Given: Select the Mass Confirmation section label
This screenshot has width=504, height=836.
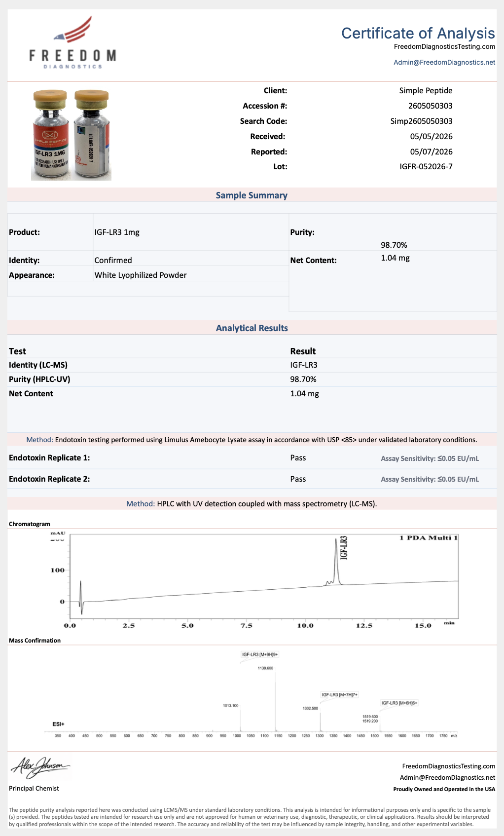Looking at the screenshot, I should 35,641.
